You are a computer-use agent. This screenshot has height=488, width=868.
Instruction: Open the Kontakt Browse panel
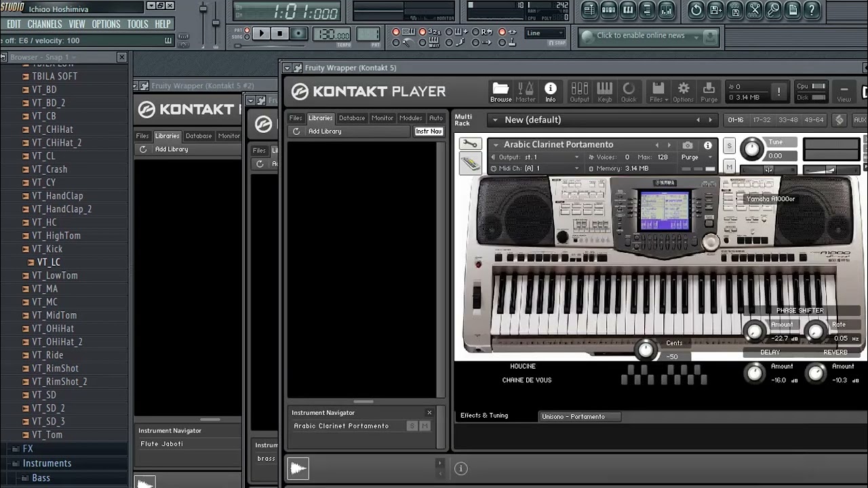[x=500, y=91]
